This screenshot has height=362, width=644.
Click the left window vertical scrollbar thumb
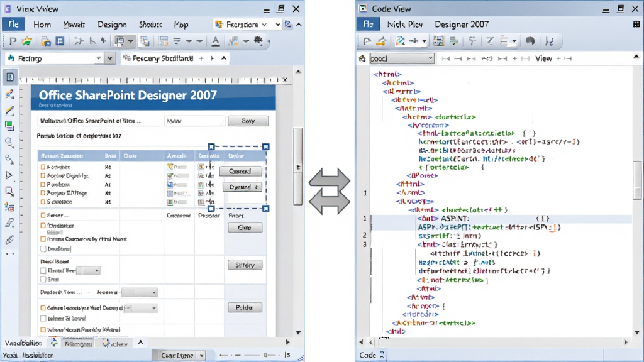point(298,166)
